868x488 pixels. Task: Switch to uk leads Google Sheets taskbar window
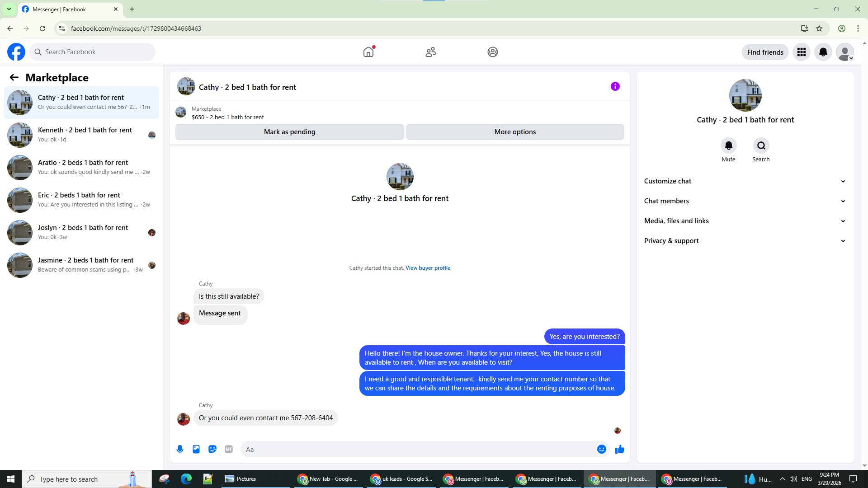[x=402, y=479]
